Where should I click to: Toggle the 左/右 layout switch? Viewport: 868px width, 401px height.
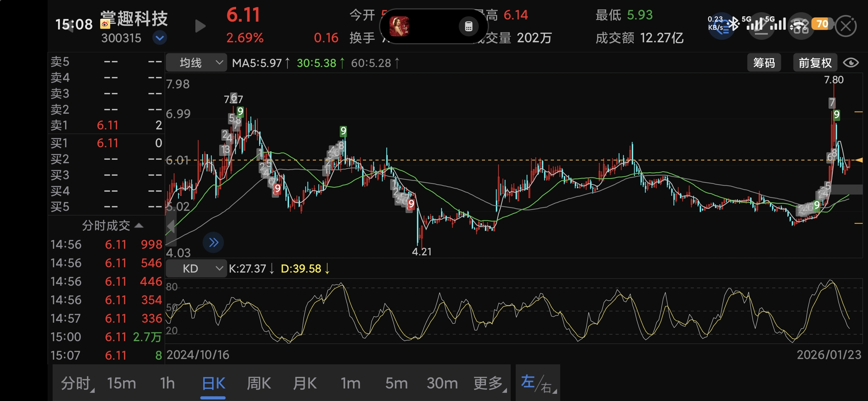[x=538, y=383]
